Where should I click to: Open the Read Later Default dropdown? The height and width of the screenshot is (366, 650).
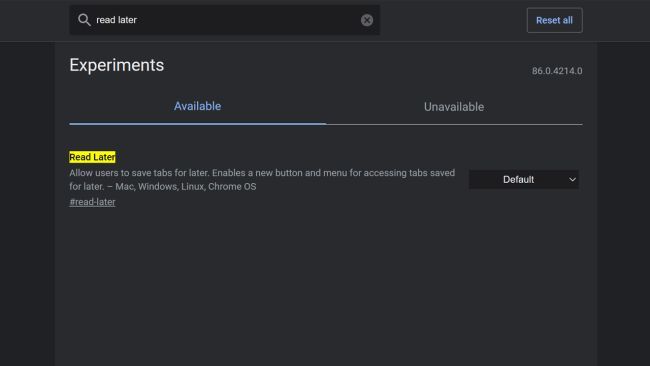524,179
